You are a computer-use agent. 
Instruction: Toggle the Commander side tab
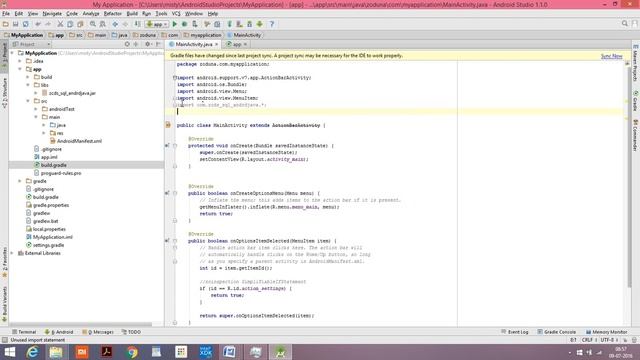click(x=635, y=135)
